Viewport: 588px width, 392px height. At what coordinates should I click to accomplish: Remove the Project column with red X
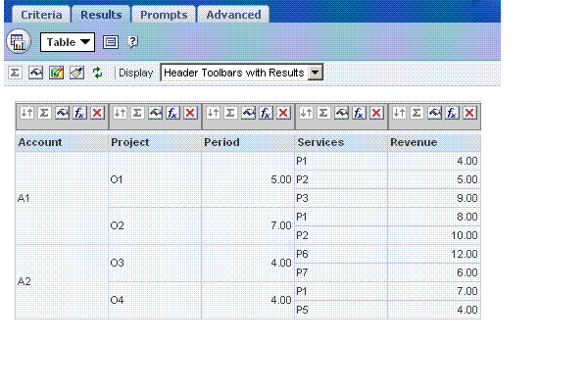tap(190, 113)
